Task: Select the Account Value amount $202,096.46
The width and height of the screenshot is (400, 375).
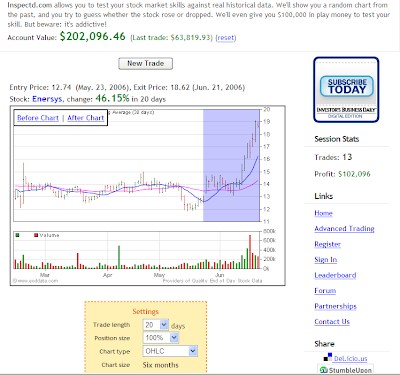Action: coord(93,36)
